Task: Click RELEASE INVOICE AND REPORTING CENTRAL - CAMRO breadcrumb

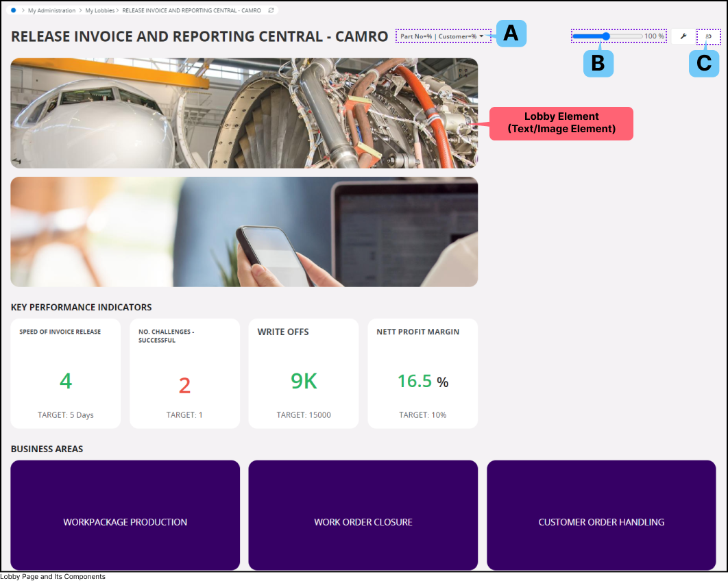Action: pos(191,10)
